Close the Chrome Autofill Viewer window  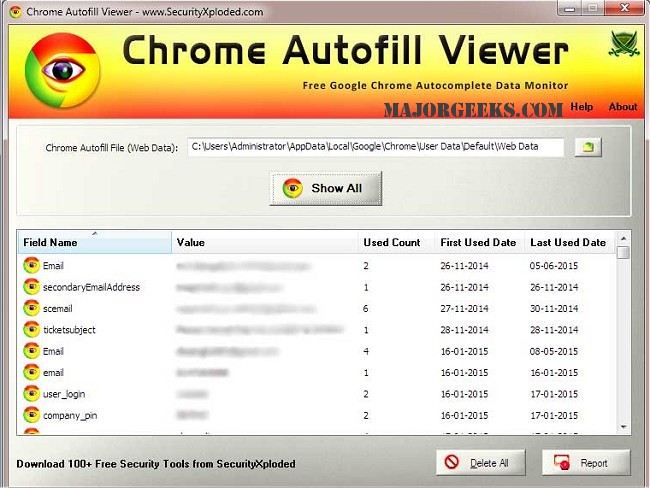625,8
